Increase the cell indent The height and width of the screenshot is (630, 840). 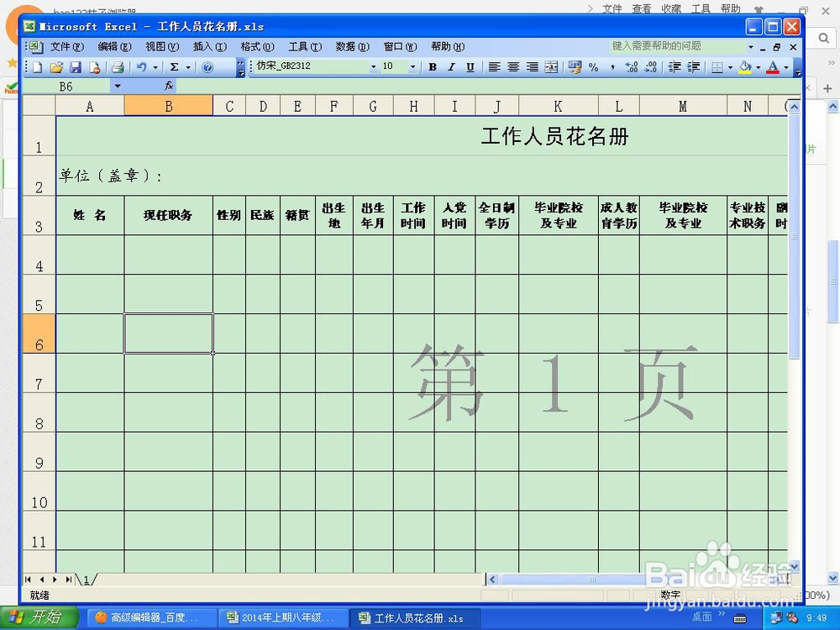[694, 67]
